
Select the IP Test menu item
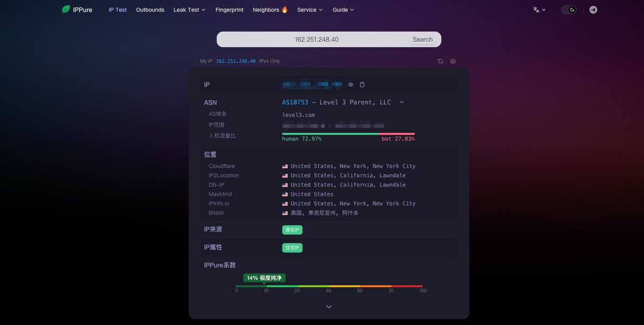pyautogui.click(x=118, y=9)
